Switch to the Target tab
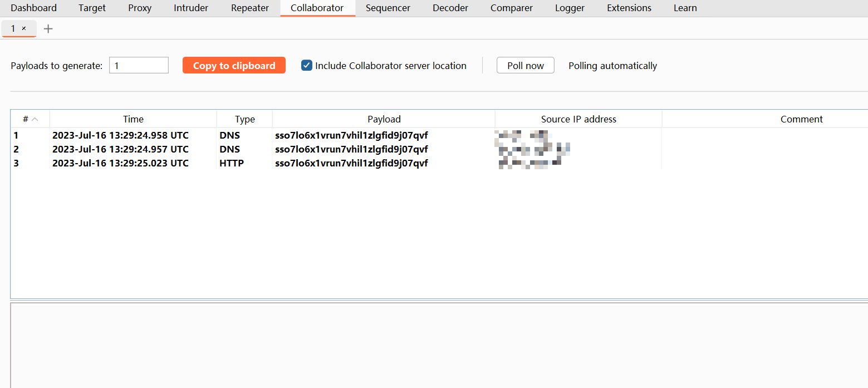 click(92, 8)
